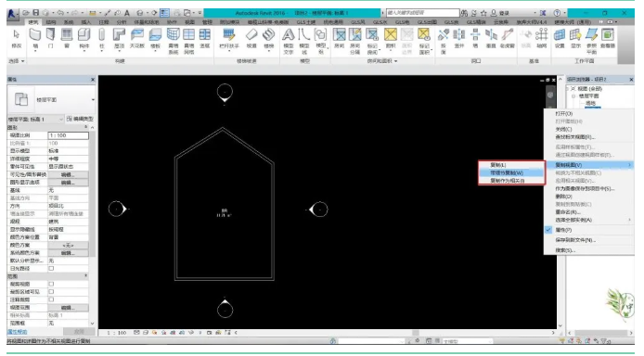This screenshot has width=644, height=356.
Task: Switch to the 结构 ribbon tab
Action: pos(51,21)
